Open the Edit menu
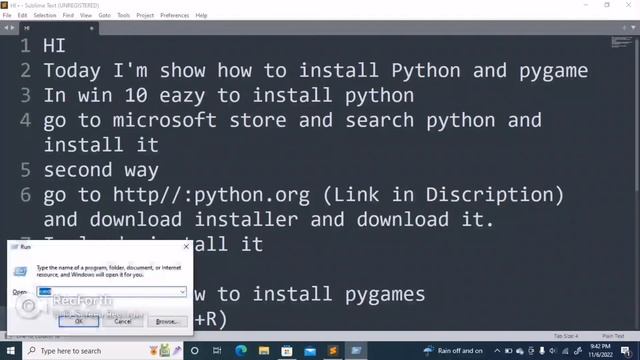This screenshot has width=640, height=360. coord(22,15)
